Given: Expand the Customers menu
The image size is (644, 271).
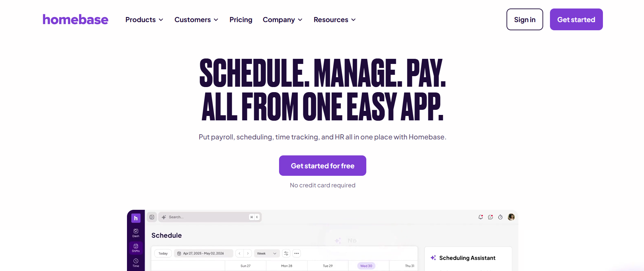Looking at the screenshot, I should 196,20.
